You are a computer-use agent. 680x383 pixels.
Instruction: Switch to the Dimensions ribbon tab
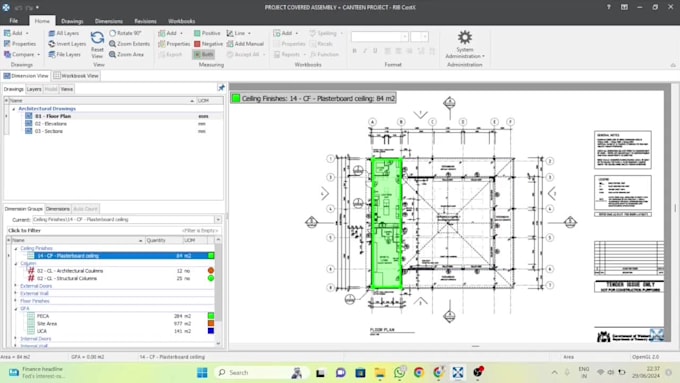[108, 21]
